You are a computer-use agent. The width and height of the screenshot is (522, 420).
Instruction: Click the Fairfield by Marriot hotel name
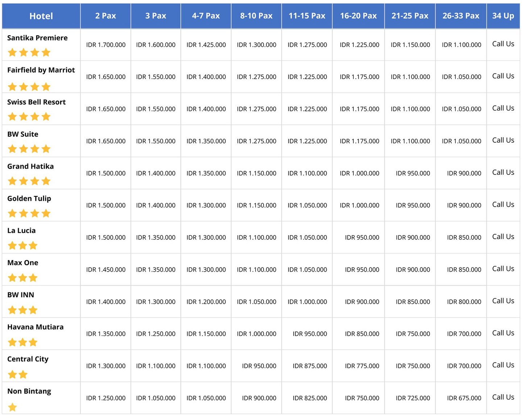[x=41, y=70]
